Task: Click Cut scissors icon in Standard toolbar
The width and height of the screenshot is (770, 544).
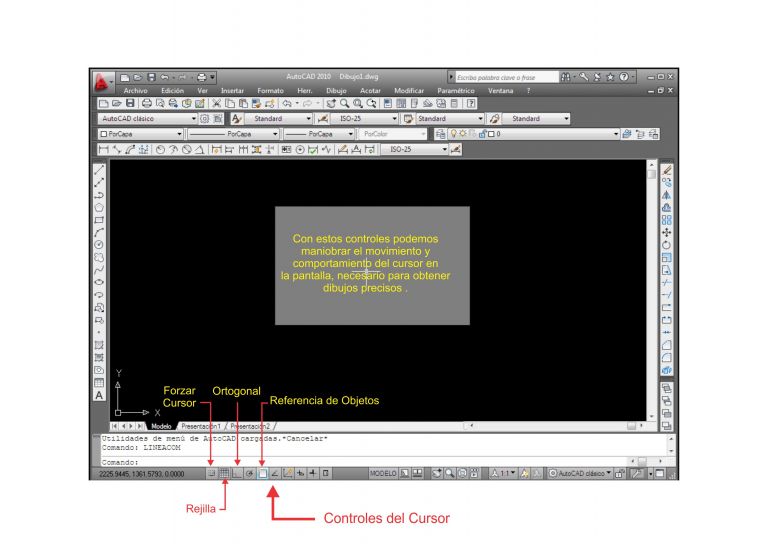Action: coord(216,104)
